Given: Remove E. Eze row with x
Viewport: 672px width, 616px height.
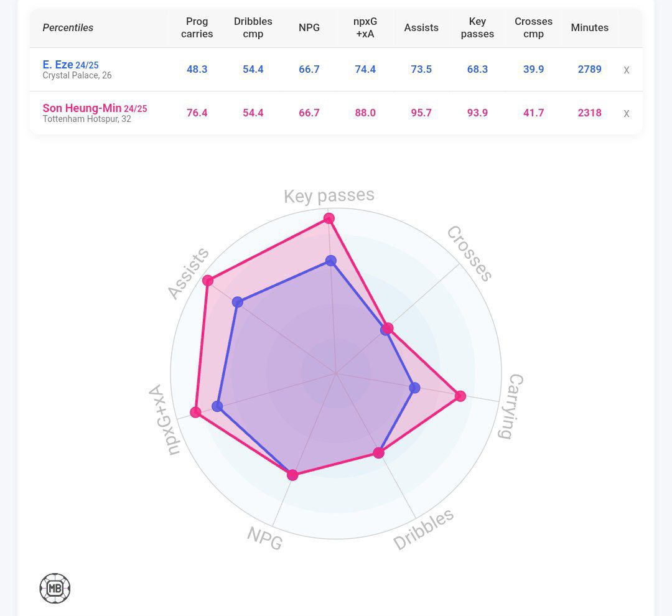Looking at the screenshot, I should click(x=627, y=70).
